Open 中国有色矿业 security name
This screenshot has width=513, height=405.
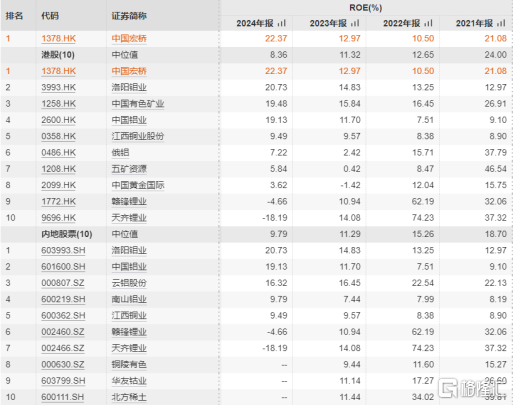tap(138, 104)
